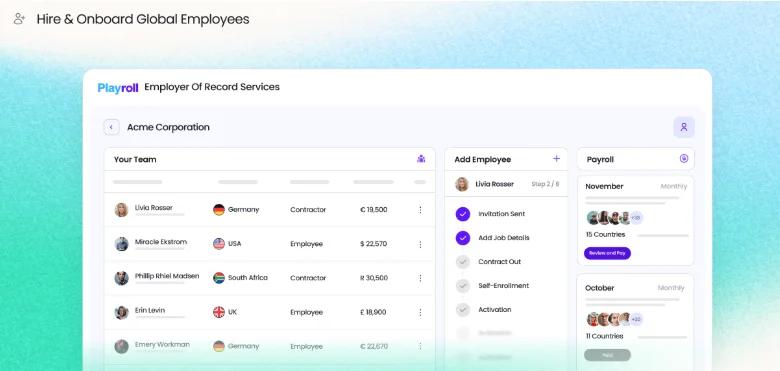Click Employee in Erin Levin row

[x=306, y=312]
